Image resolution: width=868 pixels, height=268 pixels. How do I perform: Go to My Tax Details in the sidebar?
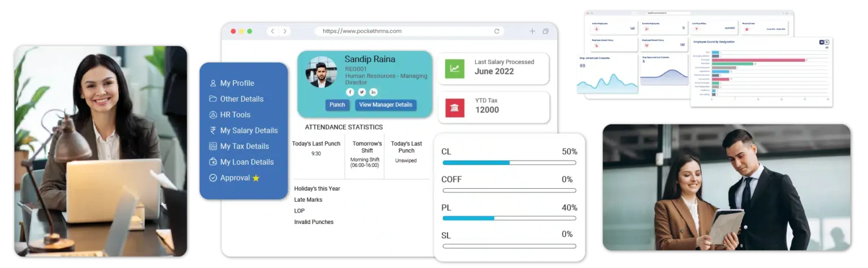click(244, 146)
